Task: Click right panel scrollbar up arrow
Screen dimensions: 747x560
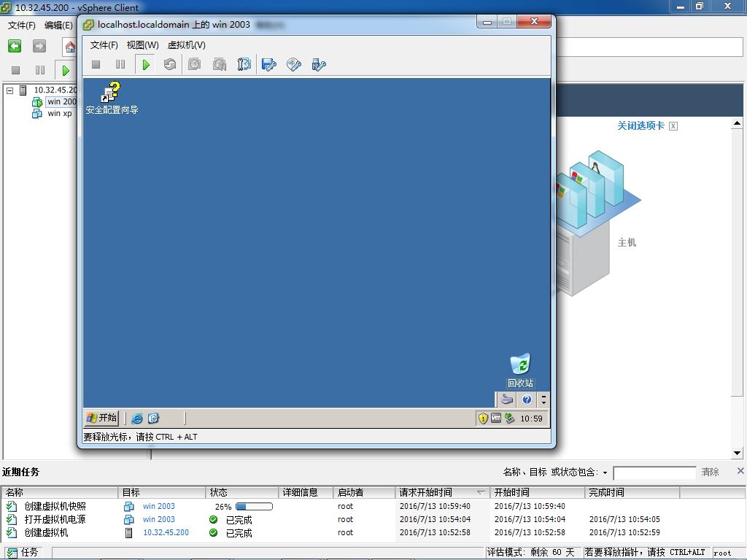Action: (x=737, y=123)
